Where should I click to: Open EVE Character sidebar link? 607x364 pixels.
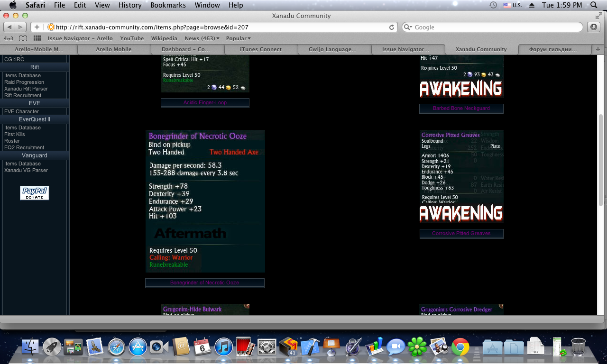(x=21, y=111)
